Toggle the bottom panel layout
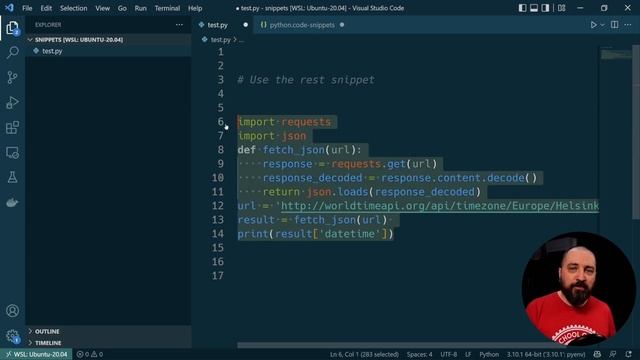The image size is (640, 360). coord(534,8)
